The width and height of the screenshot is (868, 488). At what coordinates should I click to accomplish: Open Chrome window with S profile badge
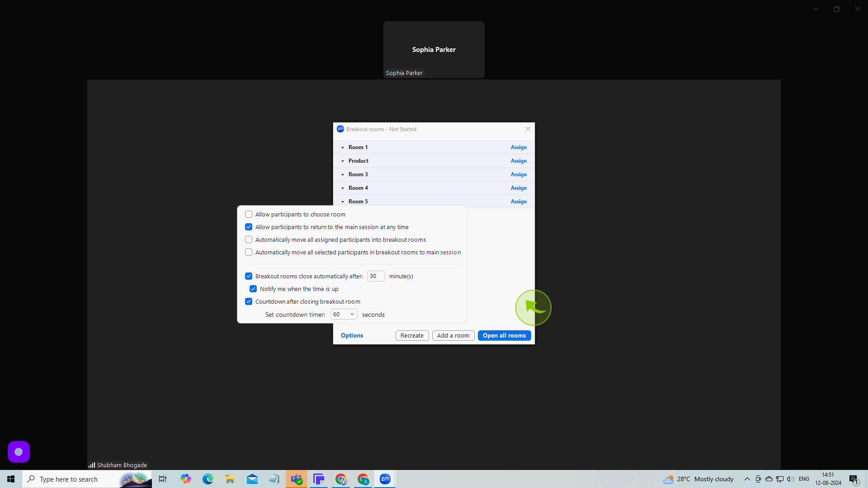pyautogui.click(x=363, y=479)
